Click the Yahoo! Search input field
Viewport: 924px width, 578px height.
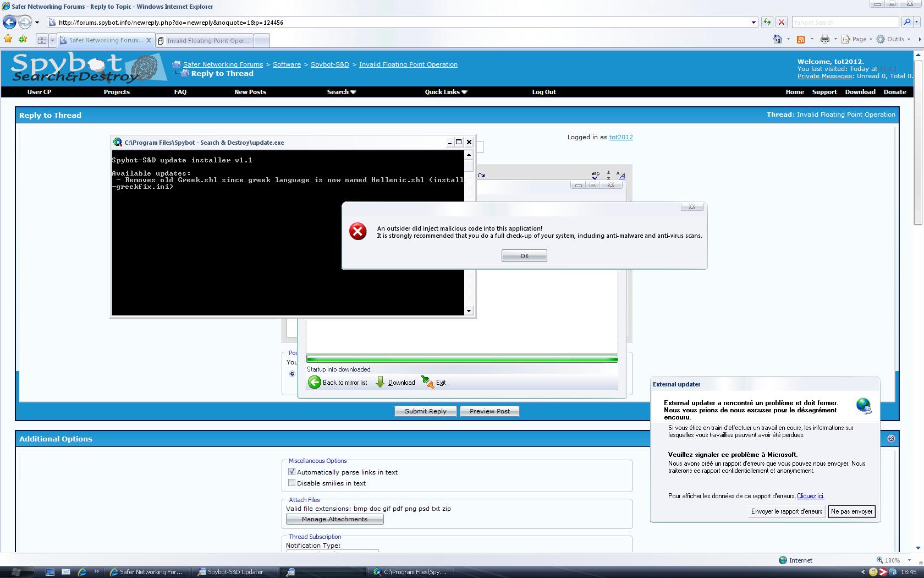pyautogui.click(x=845, y=23)
